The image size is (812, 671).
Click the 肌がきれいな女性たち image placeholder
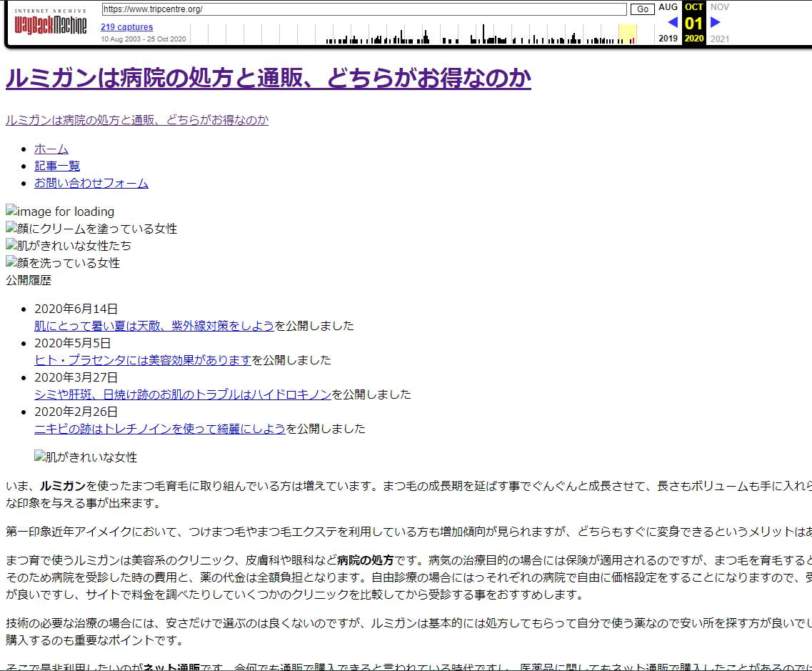[x=69, y=246]
